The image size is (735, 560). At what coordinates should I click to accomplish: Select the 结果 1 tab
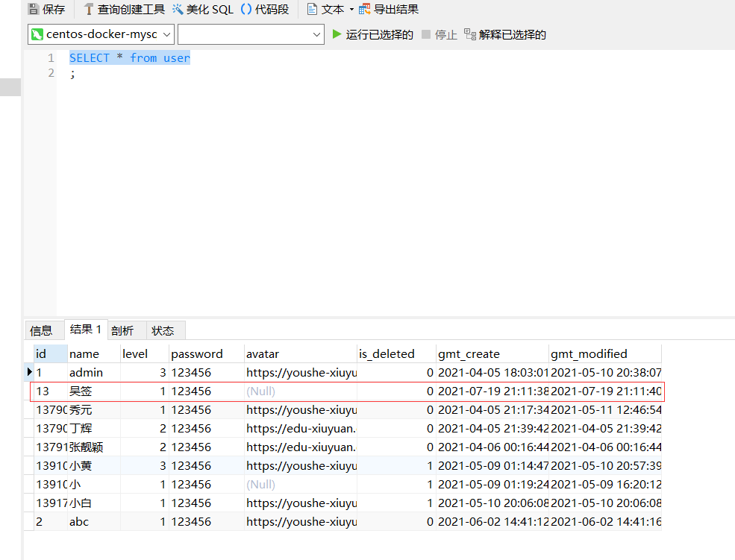click(86, 329)
